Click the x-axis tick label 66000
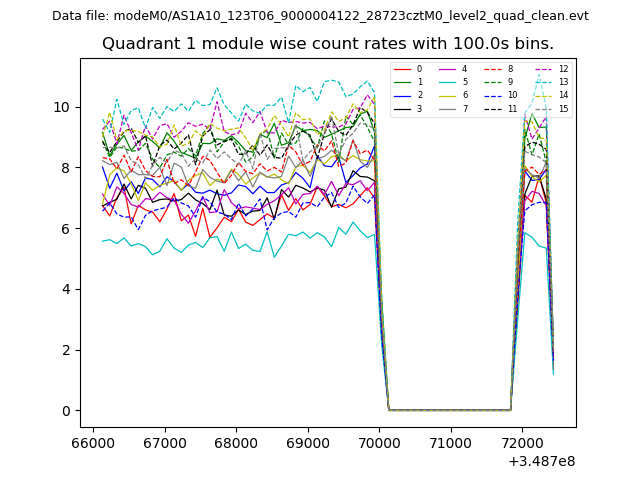 (93, 442)
